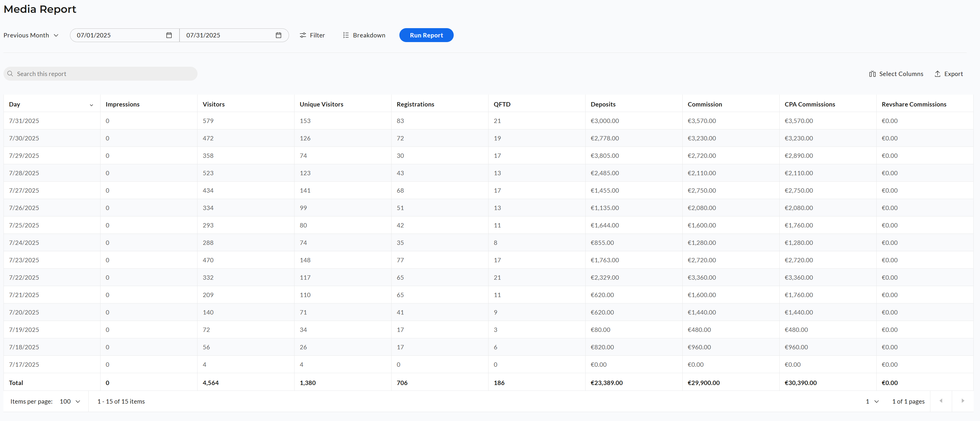Open page number selector dropdown
This screenshot has width=980, height=421.
[x=872, y=401]
